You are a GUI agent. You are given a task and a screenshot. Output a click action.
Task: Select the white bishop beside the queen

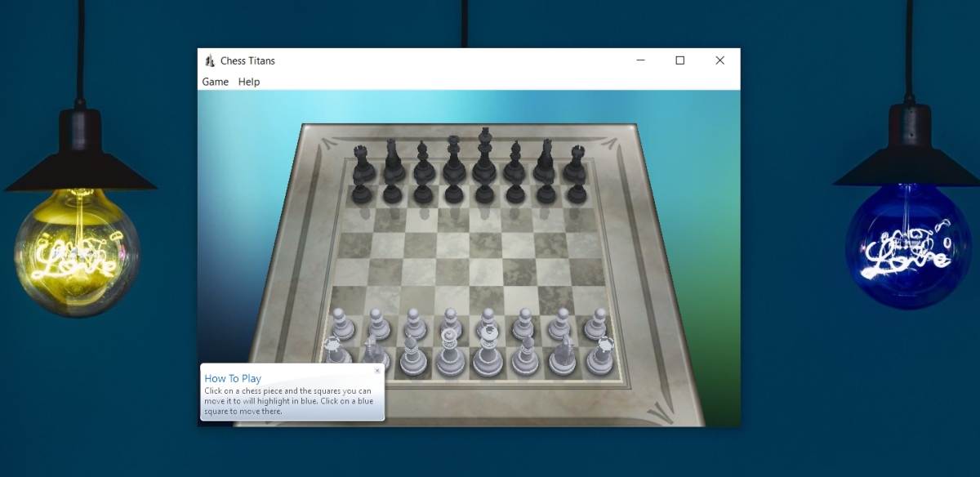[411, 356]
